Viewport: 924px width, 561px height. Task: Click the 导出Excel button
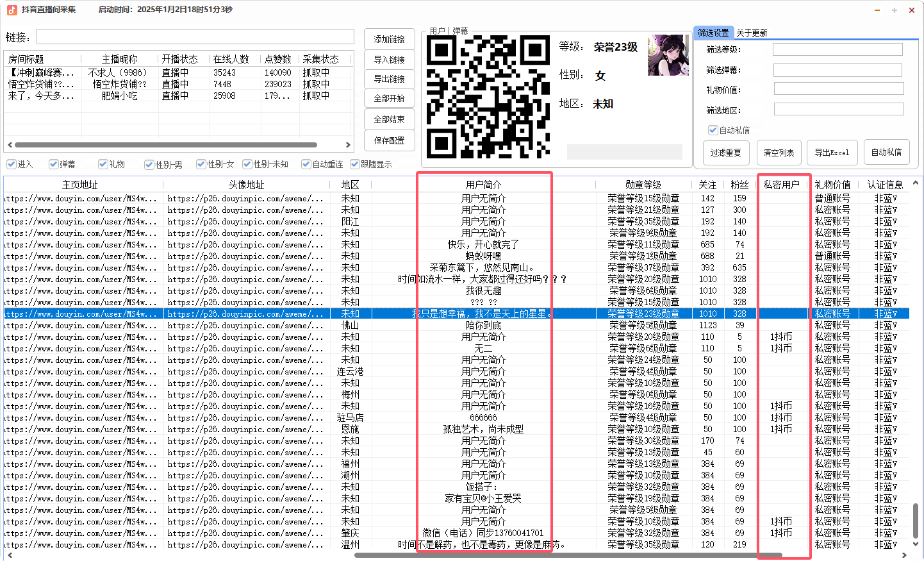832,153
